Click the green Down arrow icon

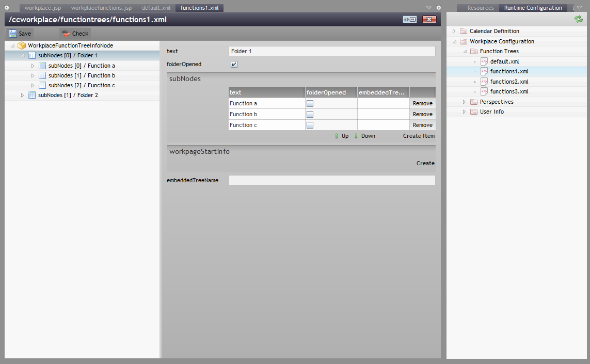click(x=356, y=136)
